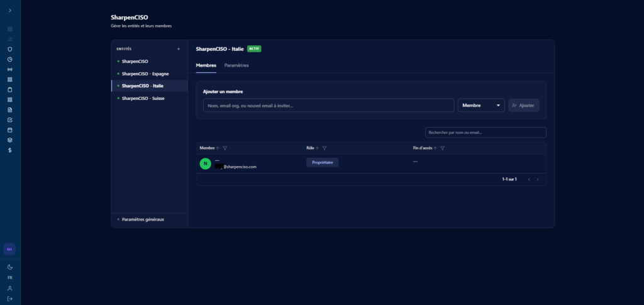Open the user profile icon in sidebar
The width and height of the screenshot is (644, 305).
(x=10, y=288)
